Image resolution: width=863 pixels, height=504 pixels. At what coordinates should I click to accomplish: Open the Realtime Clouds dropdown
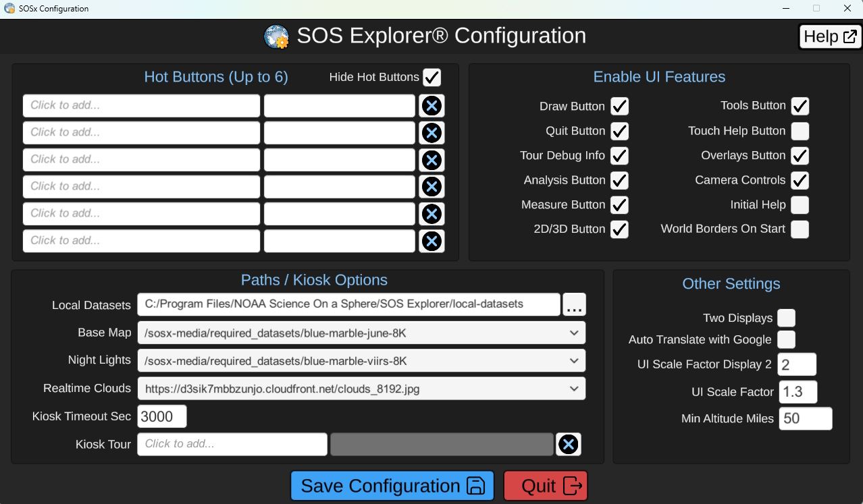click(x=361, y=389)
